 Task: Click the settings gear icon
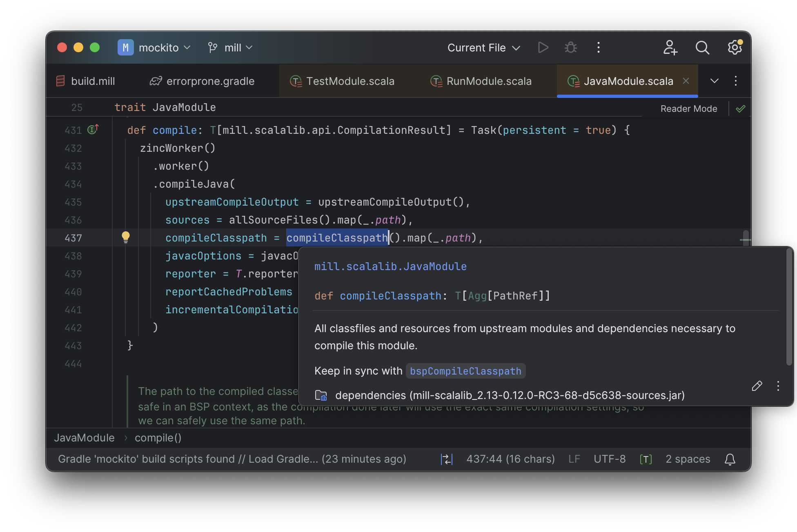coord(735,47)
